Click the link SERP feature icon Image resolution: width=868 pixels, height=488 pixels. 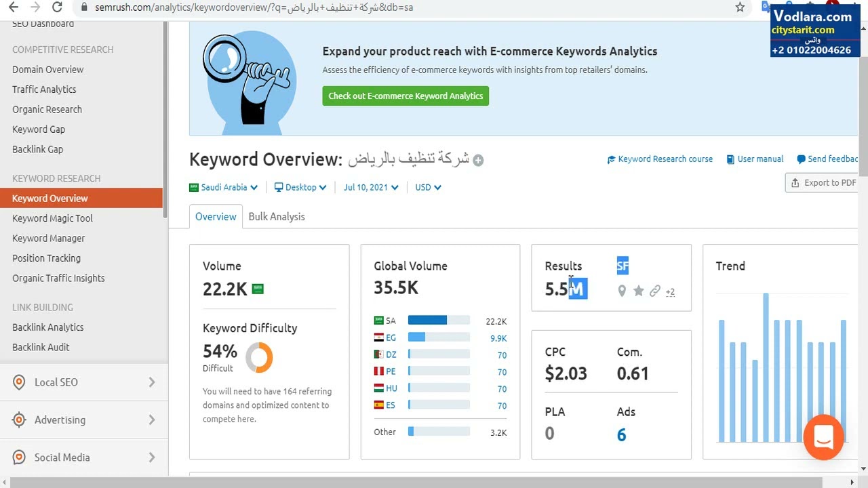[x=654, y=291]
